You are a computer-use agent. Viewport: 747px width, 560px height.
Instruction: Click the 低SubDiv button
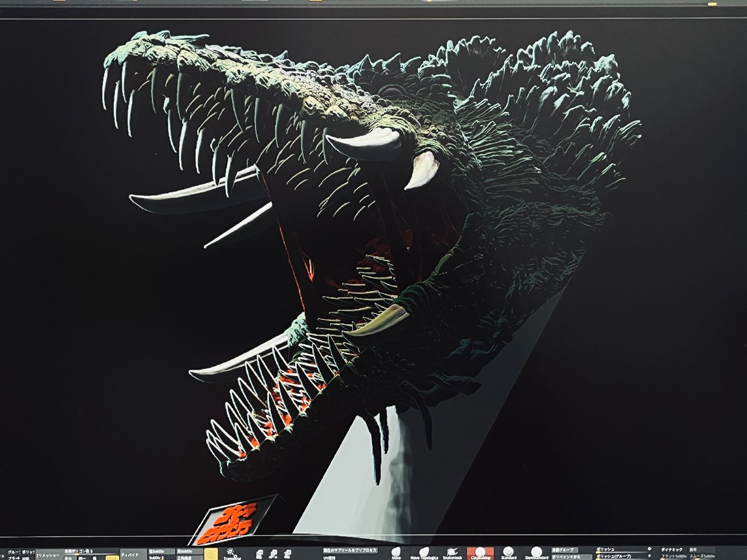click(161, 551)
